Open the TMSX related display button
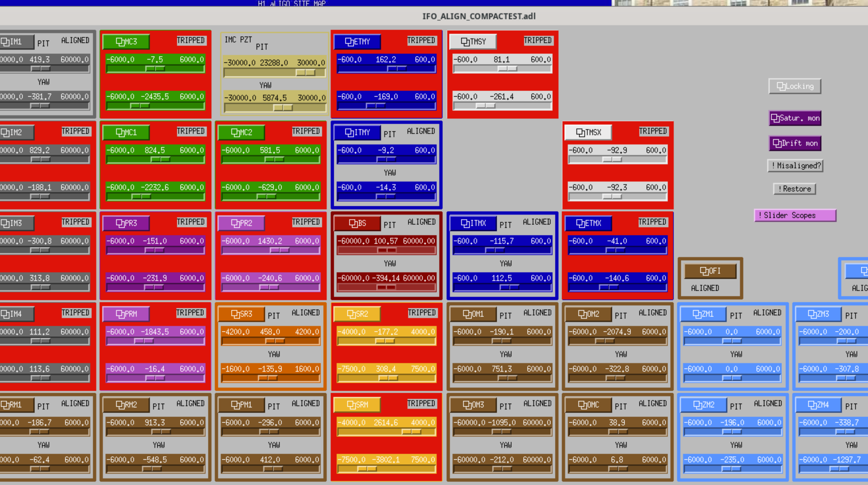868x485 pixels. coord(588,132)
